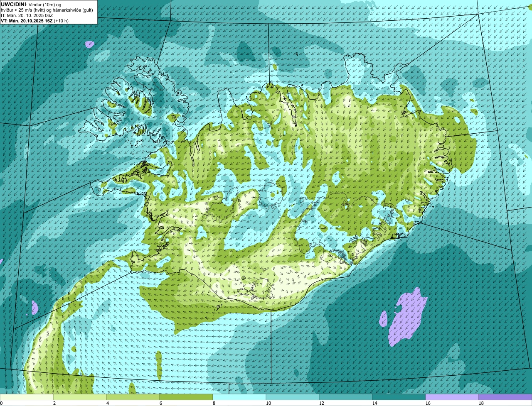Click the large purple wind patch southeast of Iceland
532x406 pixels.
click(x=407, y=318)
